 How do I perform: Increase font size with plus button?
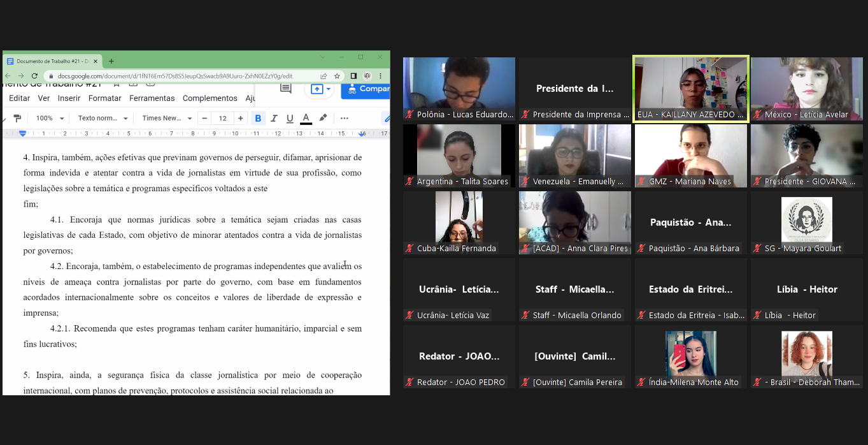[240, 118]
